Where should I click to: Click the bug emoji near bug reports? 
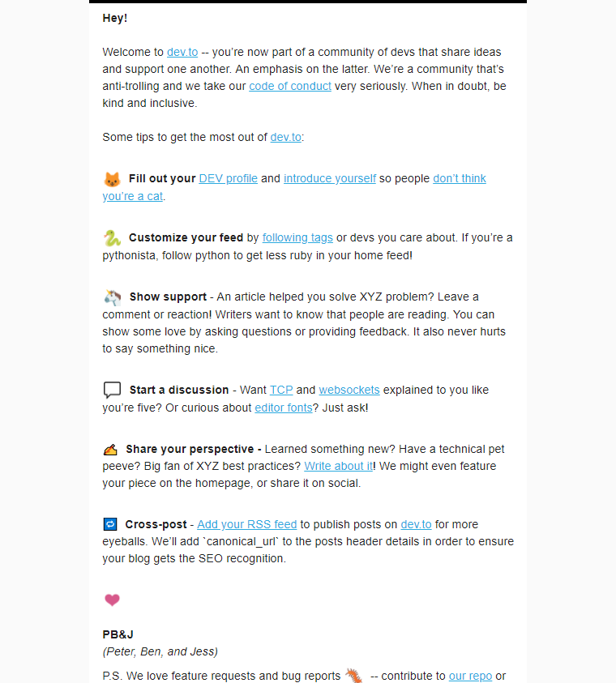coord(354,675)
